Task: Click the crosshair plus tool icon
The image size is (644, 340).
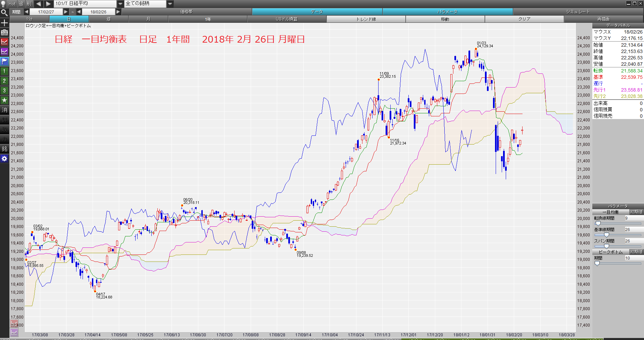Action: pos(4,22)
